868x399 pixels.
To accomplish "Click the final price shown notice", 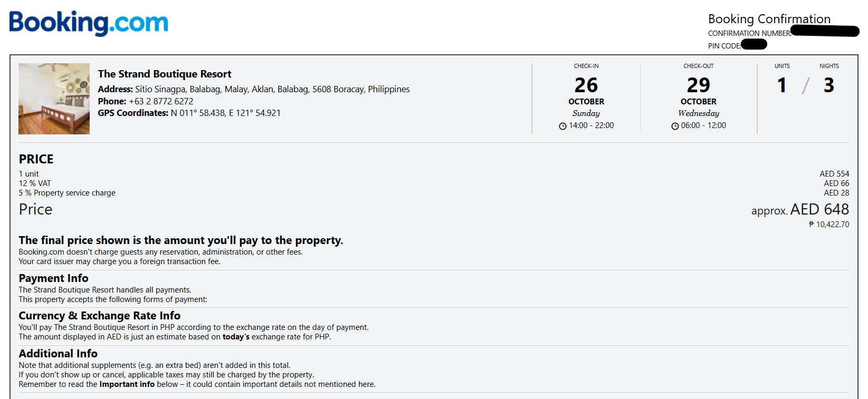I will [181, 240].
